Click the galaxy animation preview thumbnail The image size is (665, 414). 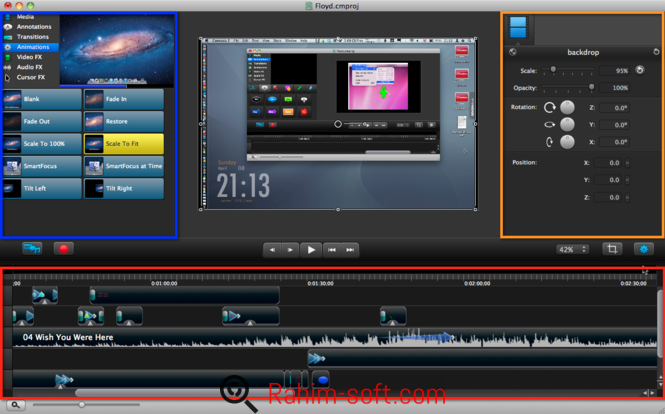coord(117,50)
